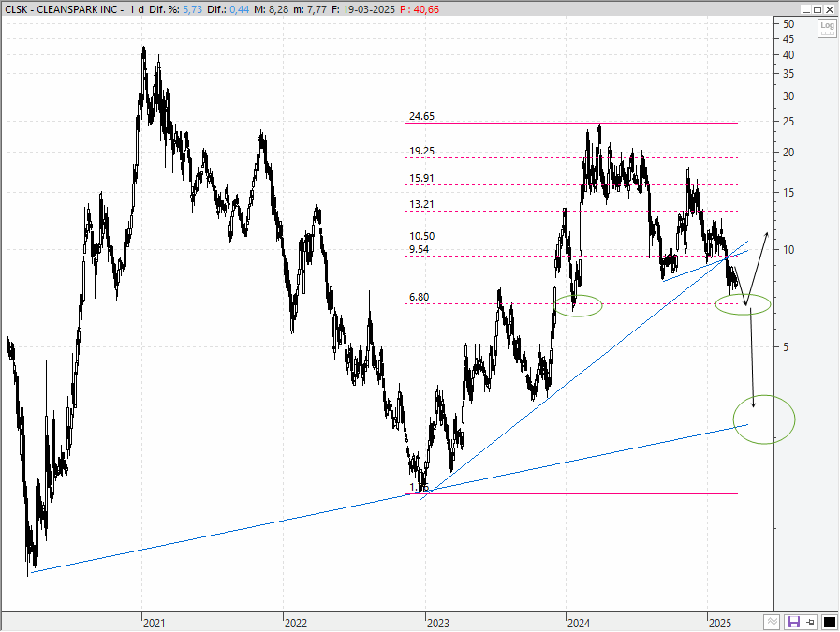Click the 2025 year label on time axis
Image resolution: width=840 pixels, height=632 pixels.
(720, 623)
